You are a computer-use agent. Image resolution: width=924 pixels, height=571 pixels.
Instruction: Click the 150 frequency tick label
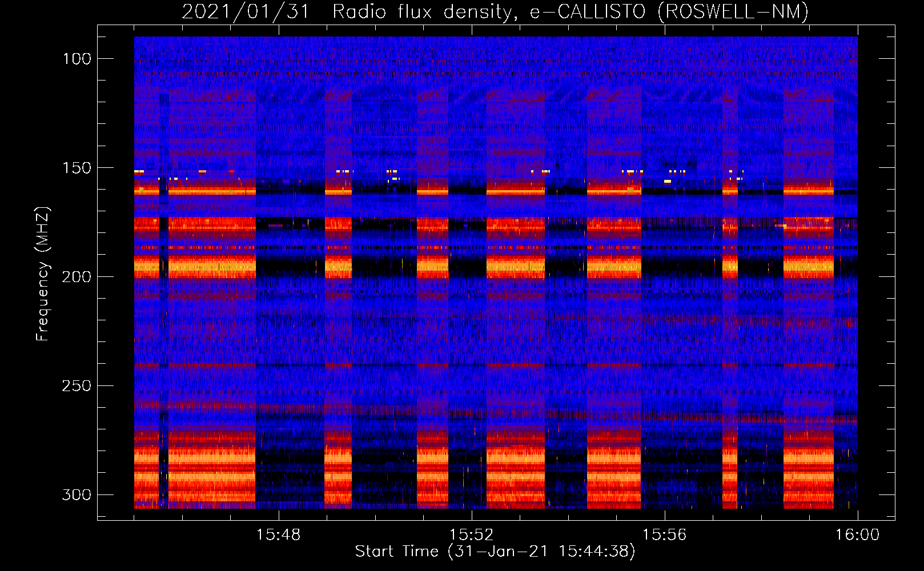coord(77,168)
